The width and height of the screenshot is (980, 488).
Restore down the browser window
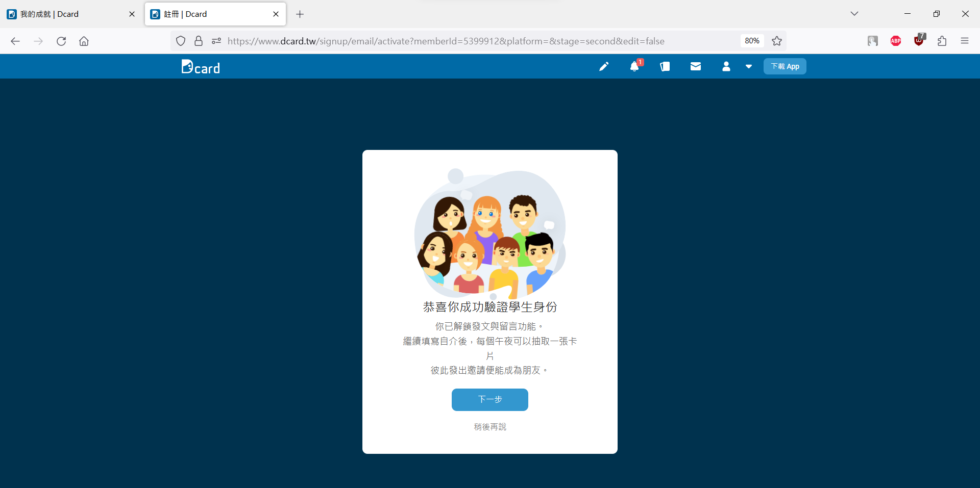point(937,14)
